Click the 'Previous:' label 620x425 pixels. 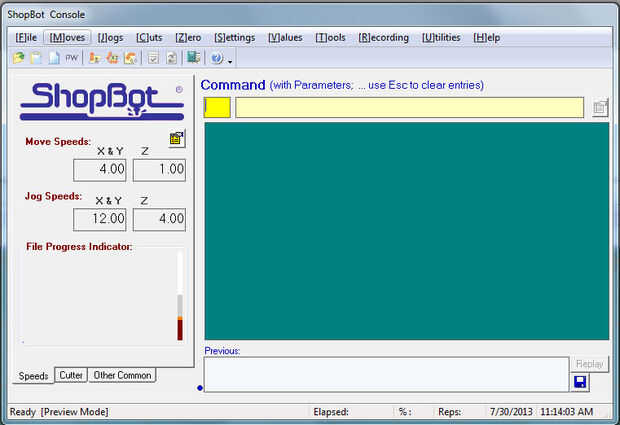(222, 351)
